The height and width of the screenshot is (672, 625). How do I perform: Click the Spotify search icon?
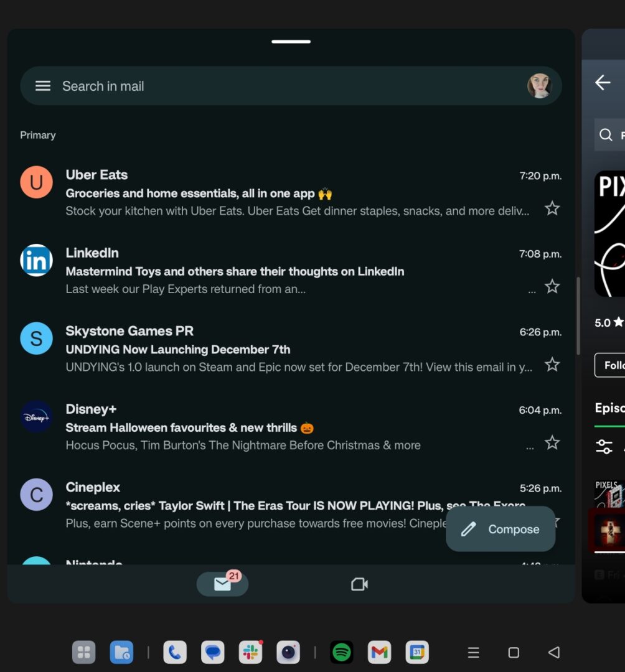tap(604, 134)
